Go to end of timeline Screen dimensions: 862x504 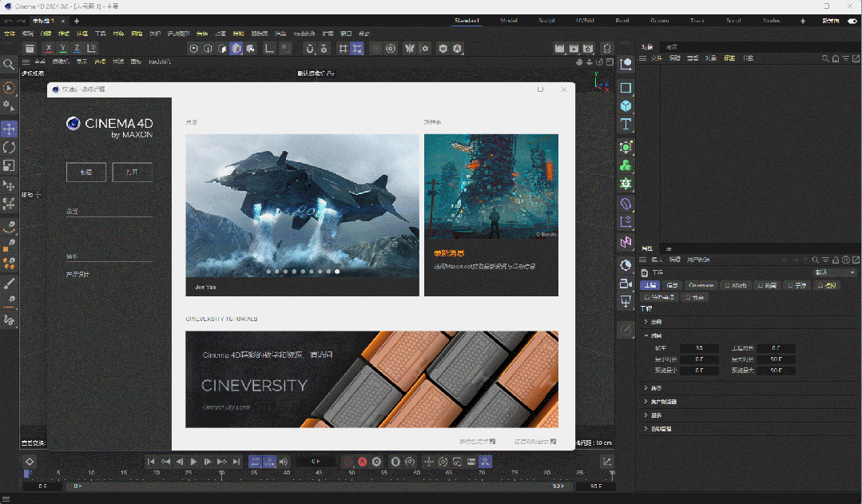click(x=236, y=462)
